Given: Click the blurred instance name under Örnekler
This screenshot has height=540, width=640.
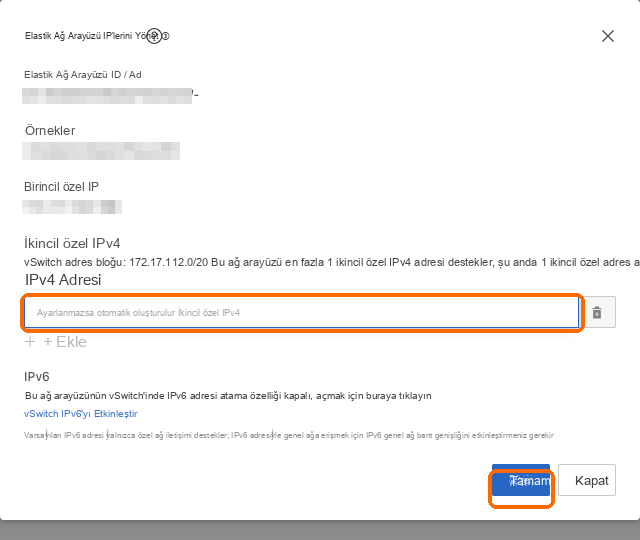Looking at the screenshot, I should 101,151.
